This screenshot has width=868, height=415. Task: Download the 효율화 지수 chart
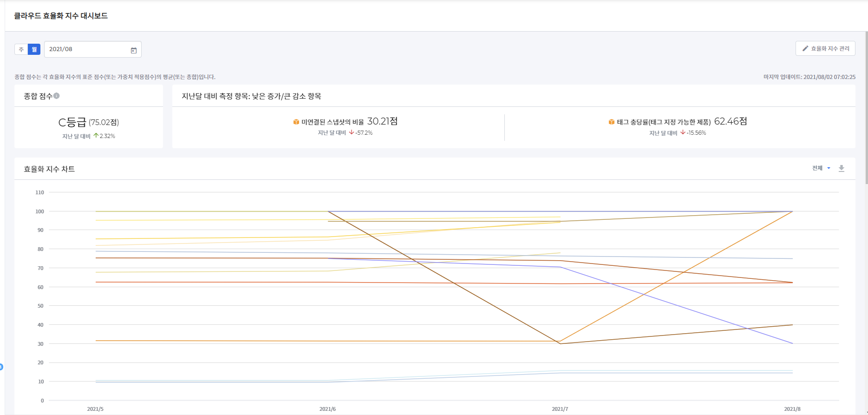(x=841, y=168)
